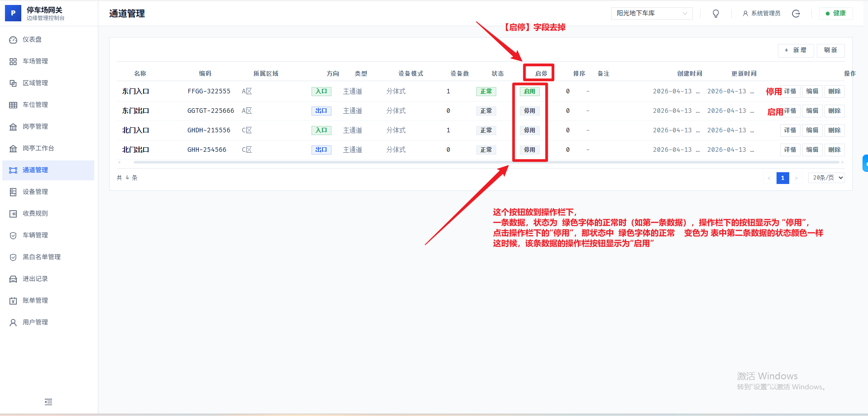Viewport: 868px width, 416px height.
Task: Click the dashboard gauge icon in sidebar
Action: (13, 40)
